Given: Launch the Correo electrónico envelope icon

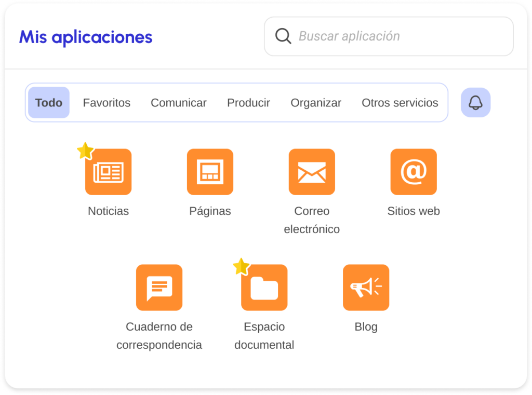Looking at the screenshot, I should [312, 172].
